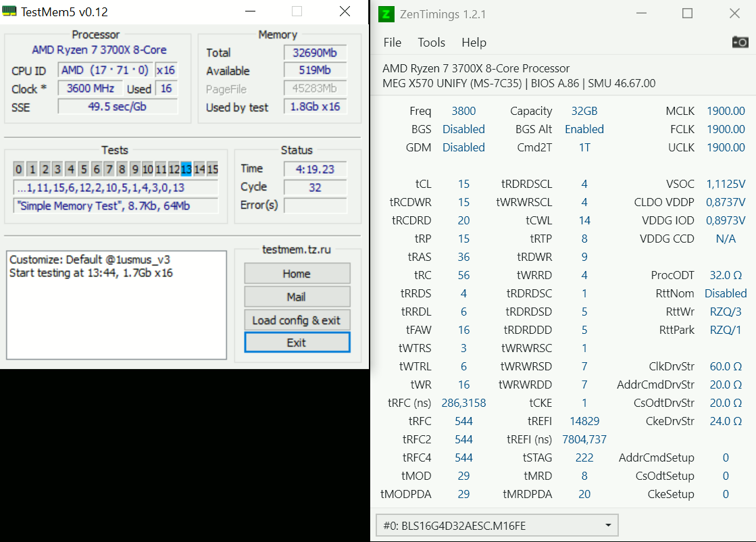Click the CkeDrvStr value 24.0 Ω
756x542 pixels.
click(726, 421)
